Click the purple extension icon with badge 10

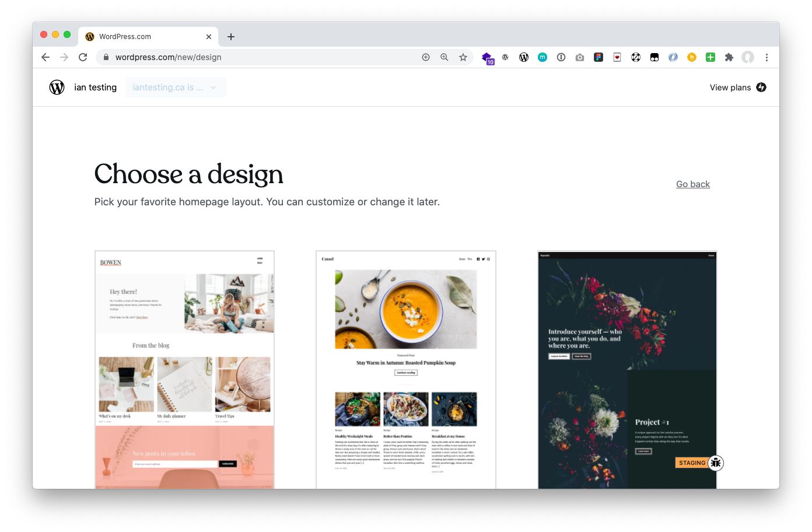tap(487, 58)
